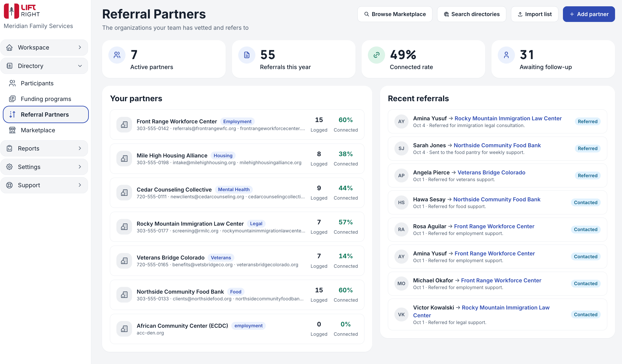This screenshot has height=364, width=622.
Task: Click the AY avatar beside Rocky Mountain referral
Action: (401, 121)
